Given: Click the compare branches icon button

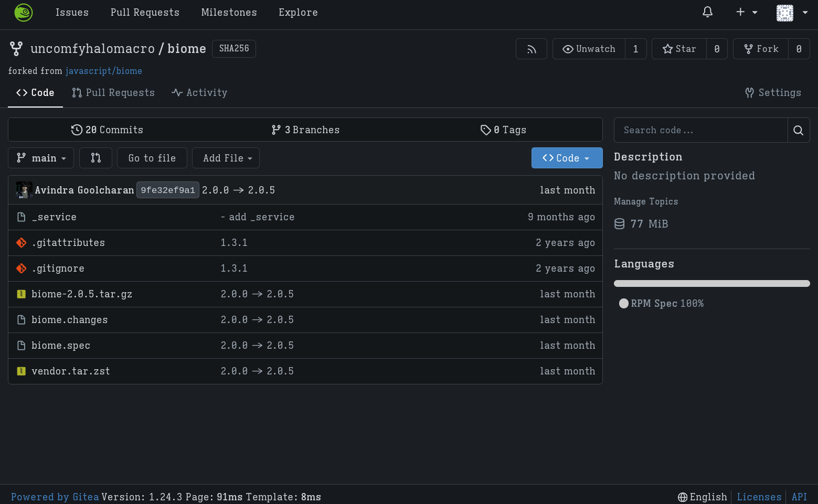Looking at the screenshot, I should point(95,158).
